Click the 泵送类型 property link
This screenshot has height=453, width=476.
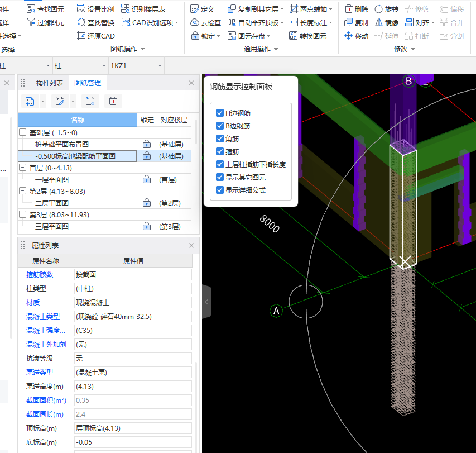[40, 372]
